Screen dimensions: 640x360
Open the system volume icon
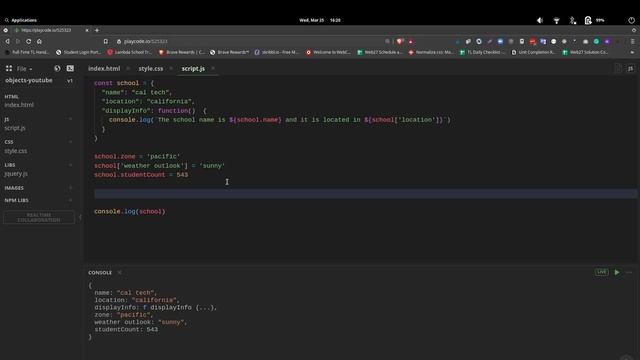coord(540,20)
